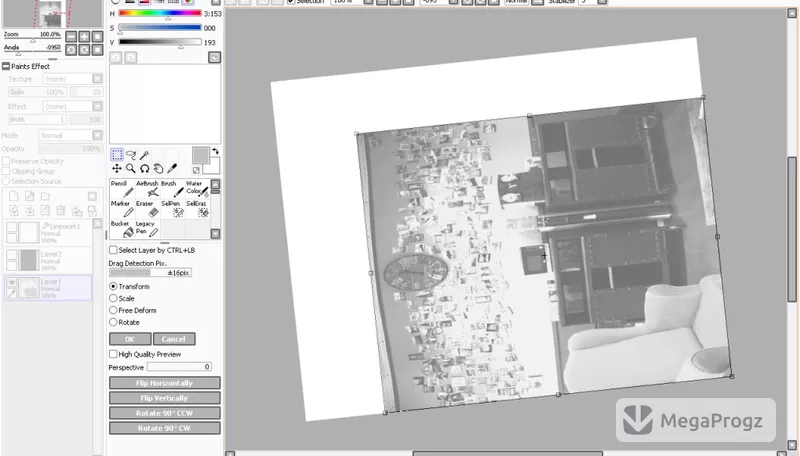Choose the Legacy Pen tool

coord(147,229)
